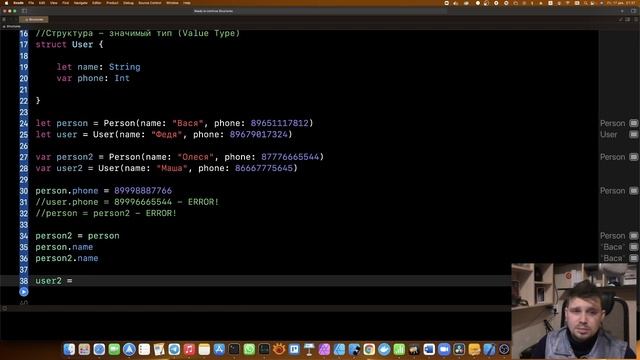
Task: Toggle the navigator sidebar button in toolbar
Action: [24, 11]
